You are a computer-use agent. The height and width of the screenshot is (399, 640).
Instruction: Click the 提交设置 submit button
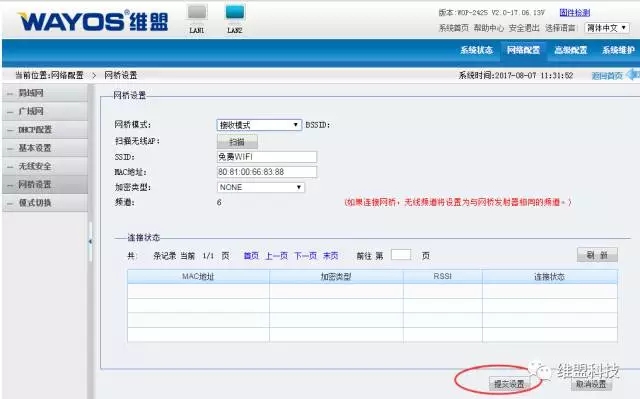click(509, 384)
